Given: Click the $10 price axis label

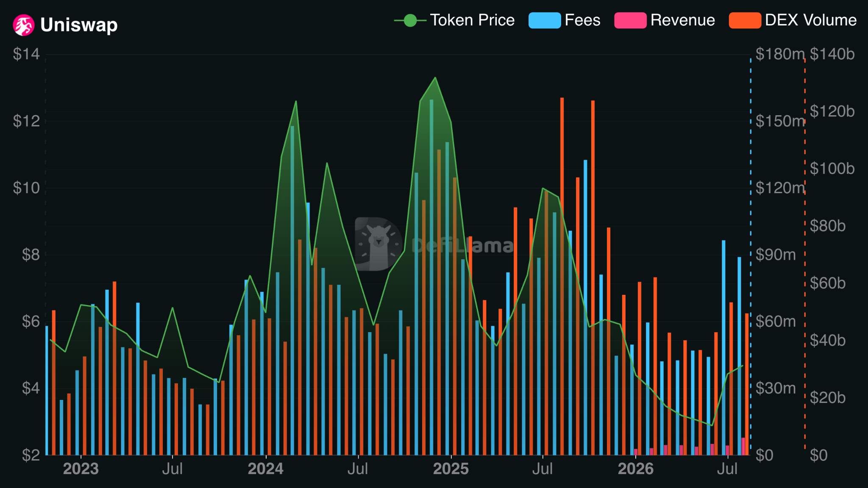Looking at the screenshot, I should point(26,188).
